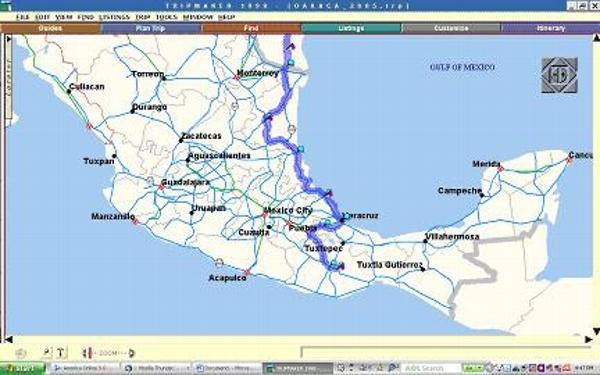
Task: Click the Guides tab button
Action: coord(50,28)
